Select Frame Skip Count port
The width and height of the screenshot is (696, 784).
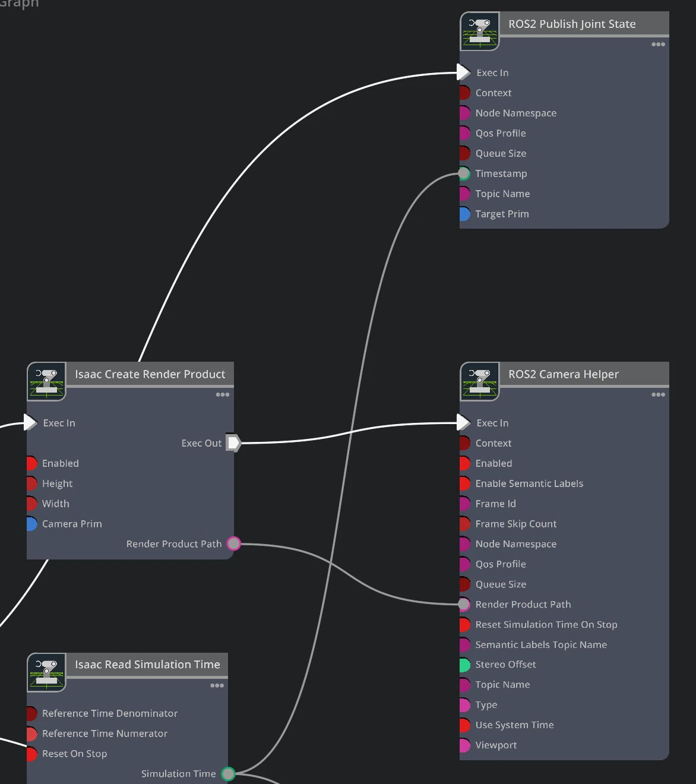[x=465, y=524]
